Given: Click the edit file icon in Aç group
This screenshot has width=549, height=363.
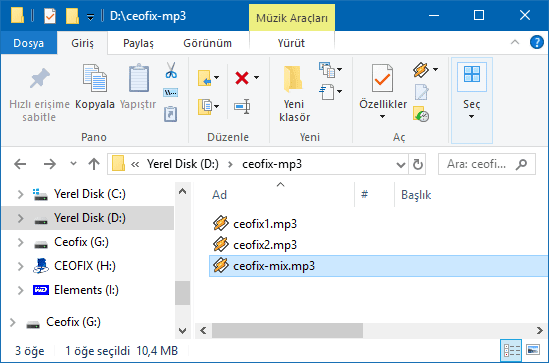Looking at the screenshot, I should tap(421, 92).
